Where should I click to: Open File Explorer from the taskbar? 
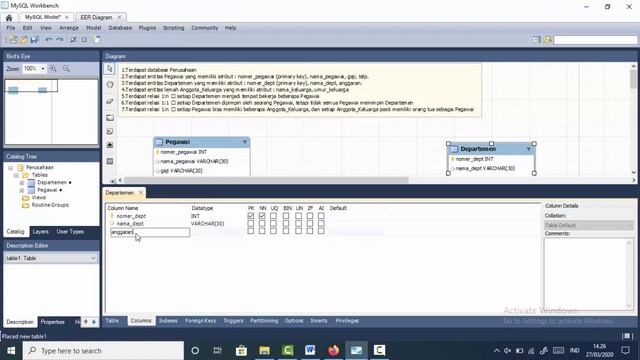(264, 350)
